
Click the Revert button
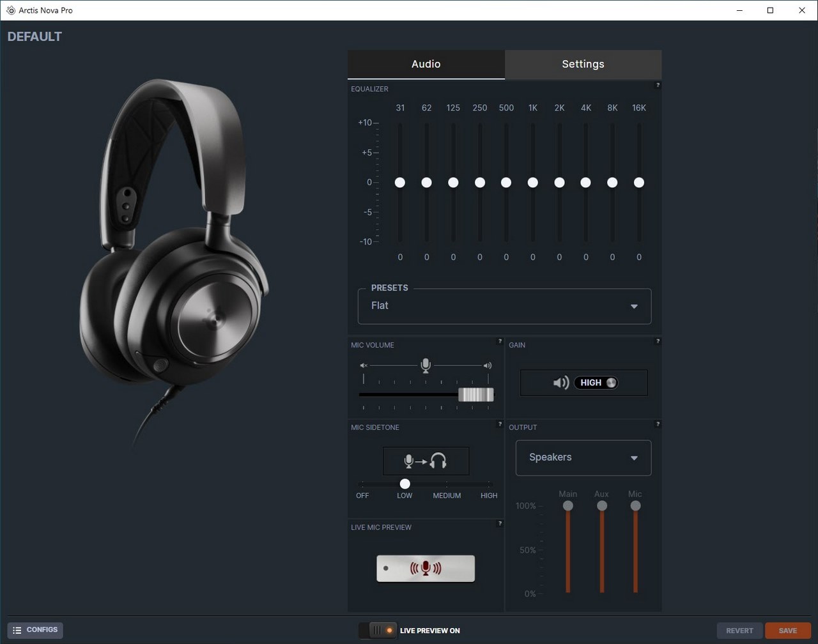[739, 630]
